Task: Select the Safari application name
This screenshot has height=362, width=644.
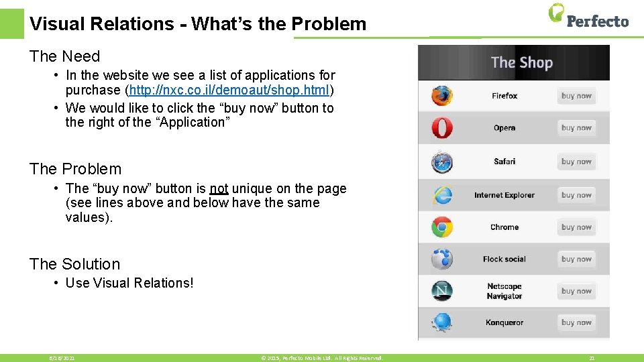Action: (504, 162)
